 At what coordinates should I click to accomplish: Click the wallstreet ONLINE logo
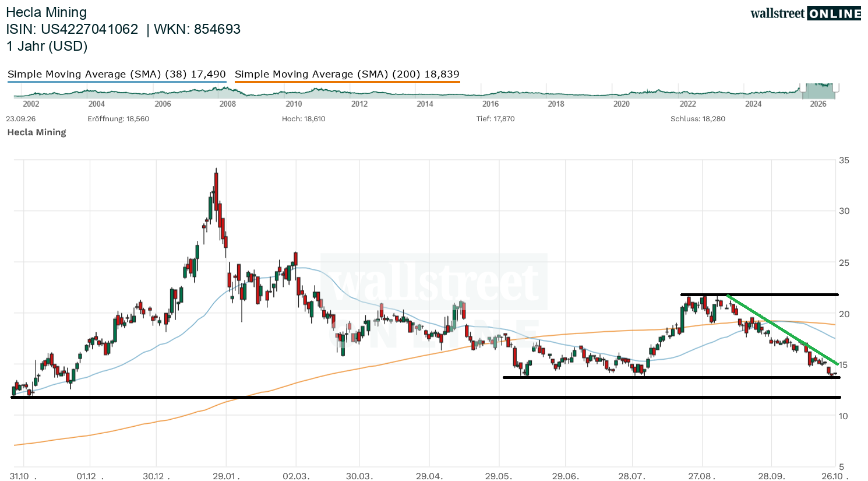click(x=806, y=13)
